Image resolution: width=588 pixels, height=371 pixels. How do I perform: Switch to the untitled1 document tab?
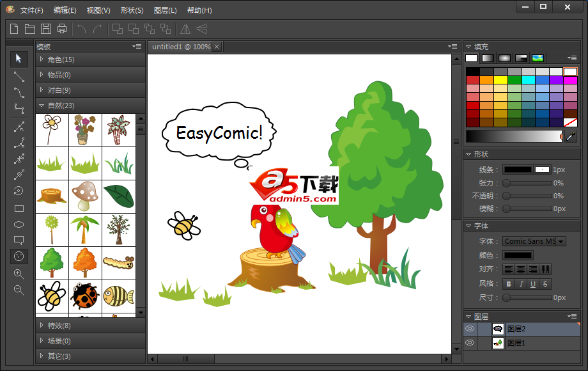coord(180,47)
